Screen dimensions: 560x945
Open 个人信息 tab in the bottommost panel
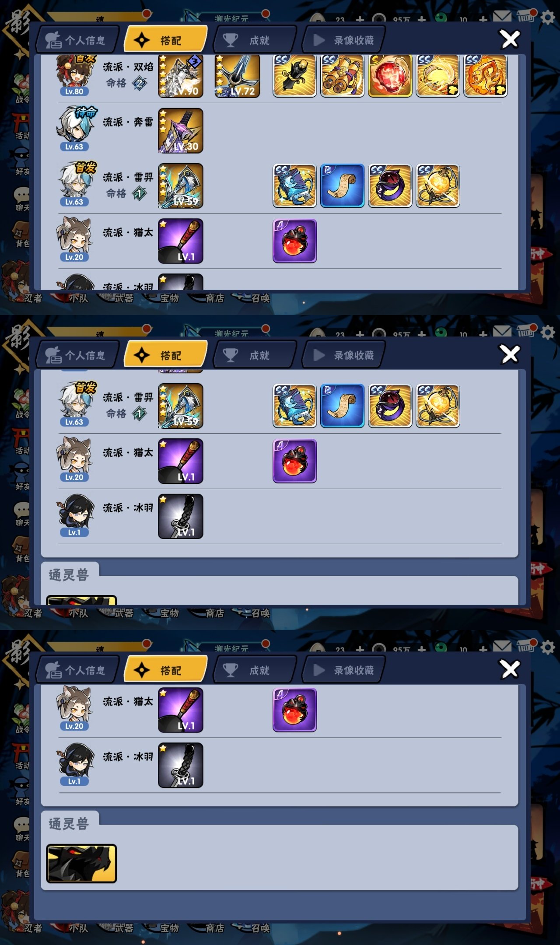pos(78,670)
